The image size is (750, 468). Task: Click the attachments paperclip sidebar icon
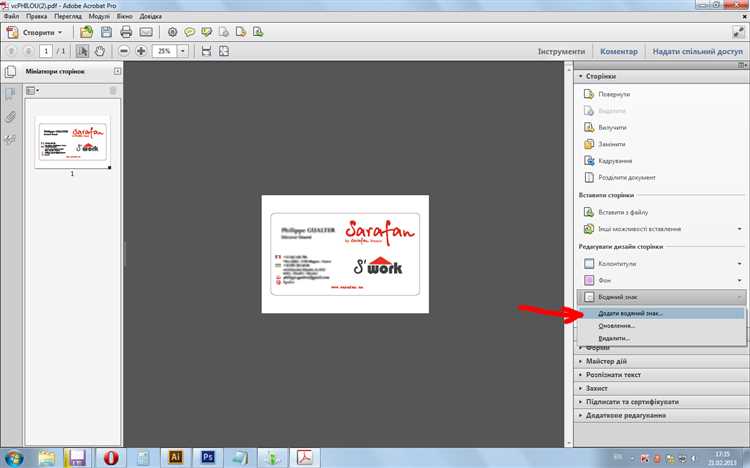click(10, 116)
